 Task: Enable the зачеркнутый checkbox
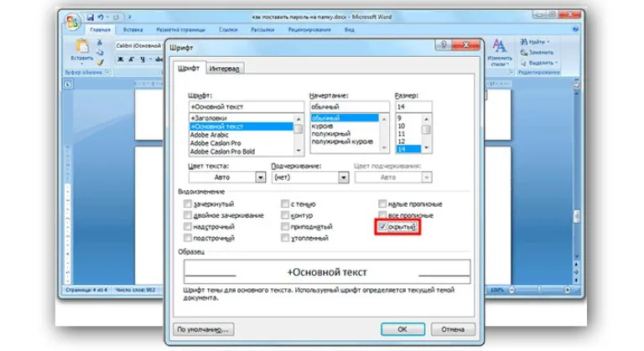click(x=188, y=204)
